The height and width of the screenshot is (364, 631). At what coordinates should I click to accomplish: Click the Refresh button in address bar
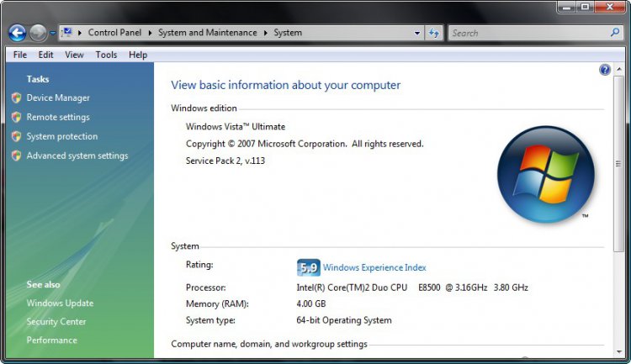(x=433, y=33)
